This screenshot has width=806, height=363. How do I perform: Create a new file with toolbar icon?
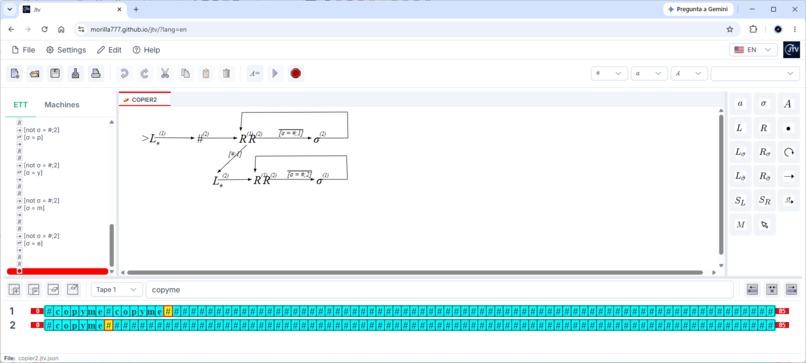pos(14,74)
